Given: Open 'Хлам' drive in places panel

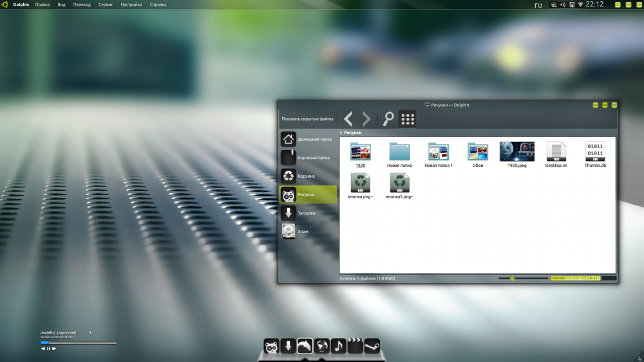Looking at the screenshot, I should point(308,231).
